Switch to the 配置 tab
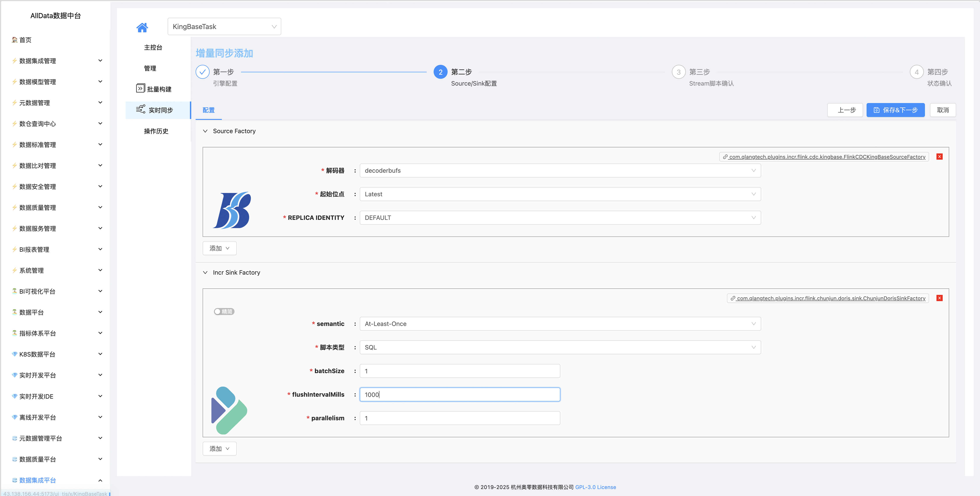The width and height of the screenshot is (980, 496). 208,110
